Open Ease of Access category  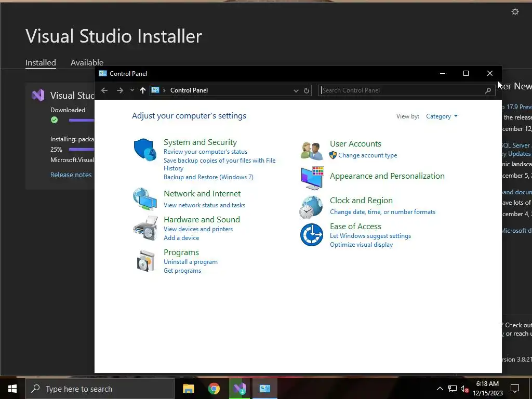355,227
